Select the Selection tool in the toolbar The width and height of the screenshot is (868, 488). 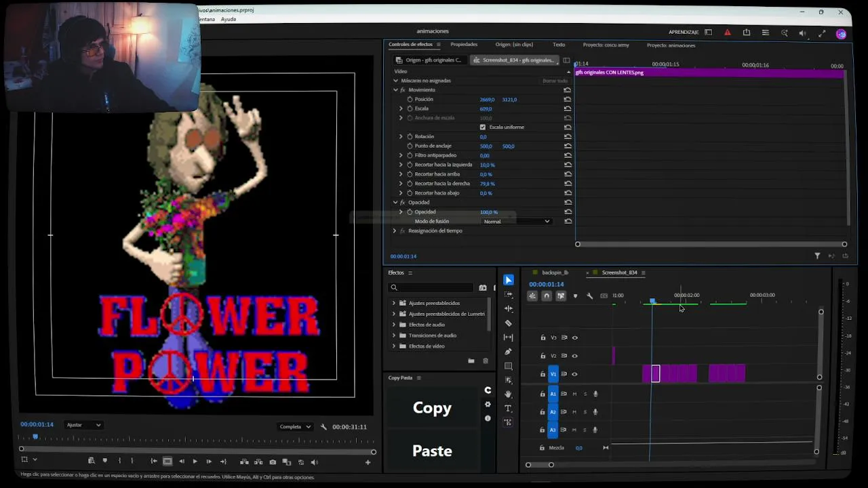[x=509, y=280]
